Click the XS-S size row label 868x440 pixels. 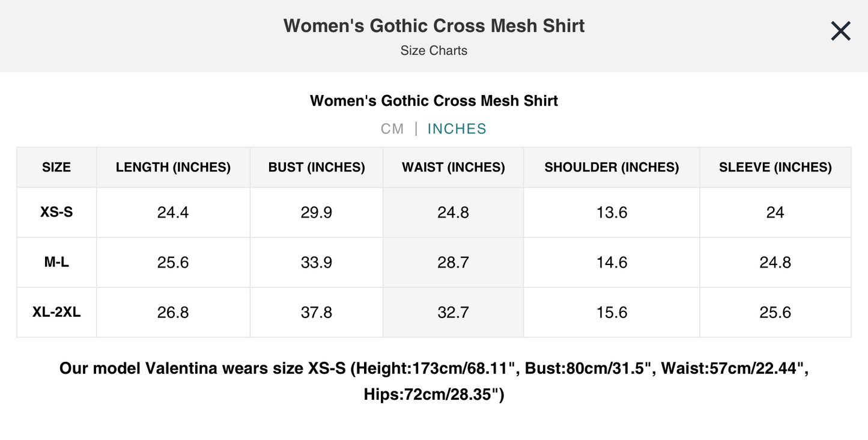[x=56, y=212]
